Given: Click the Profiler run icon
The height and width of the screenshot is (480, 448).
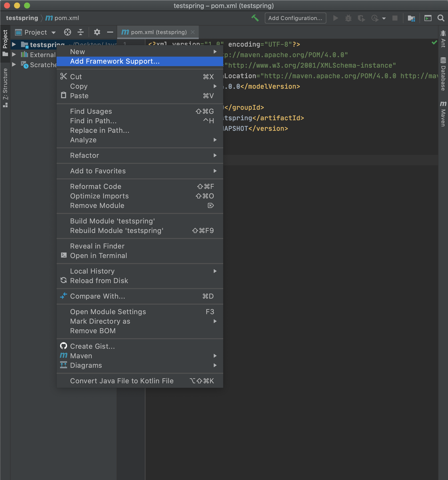Looking at the screenshot, I should [375, 18].
